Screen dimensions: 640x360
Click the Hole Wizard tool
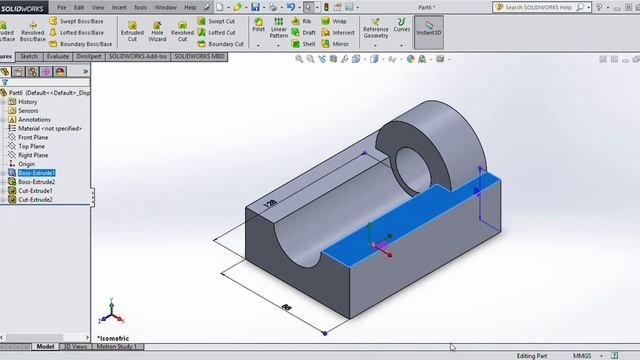[157, 32]
